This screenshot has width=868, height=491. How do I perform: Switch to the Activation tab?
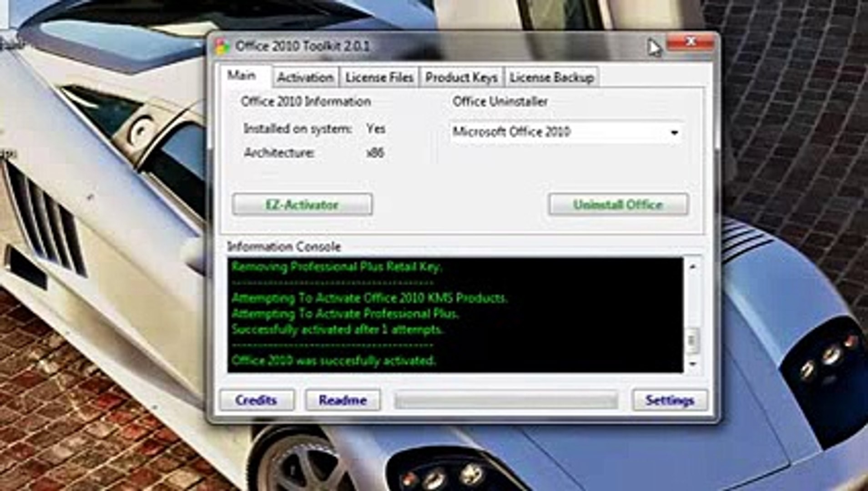pyautogui.click(x=305, y=77)
